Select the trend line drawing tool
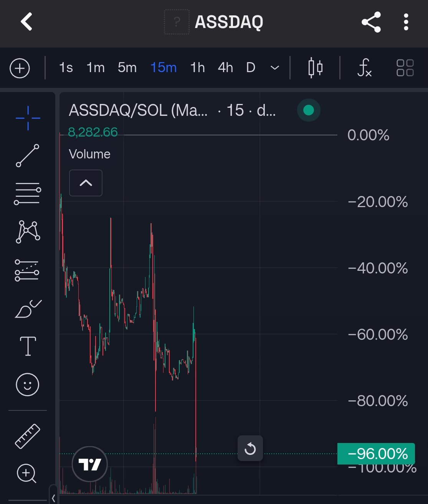This screenshot has height=504, width=428. point(28,155)
